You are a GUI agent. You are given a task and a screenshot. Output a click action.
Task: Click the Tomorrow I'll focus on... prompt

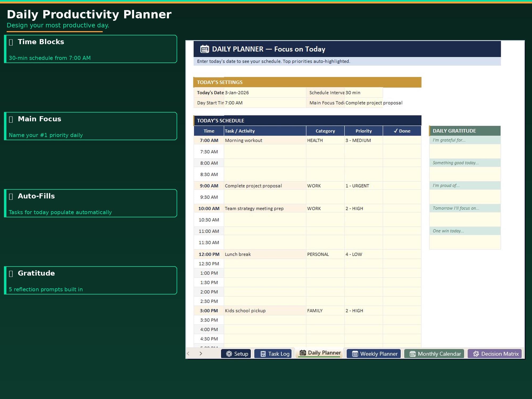pos(465,208)
